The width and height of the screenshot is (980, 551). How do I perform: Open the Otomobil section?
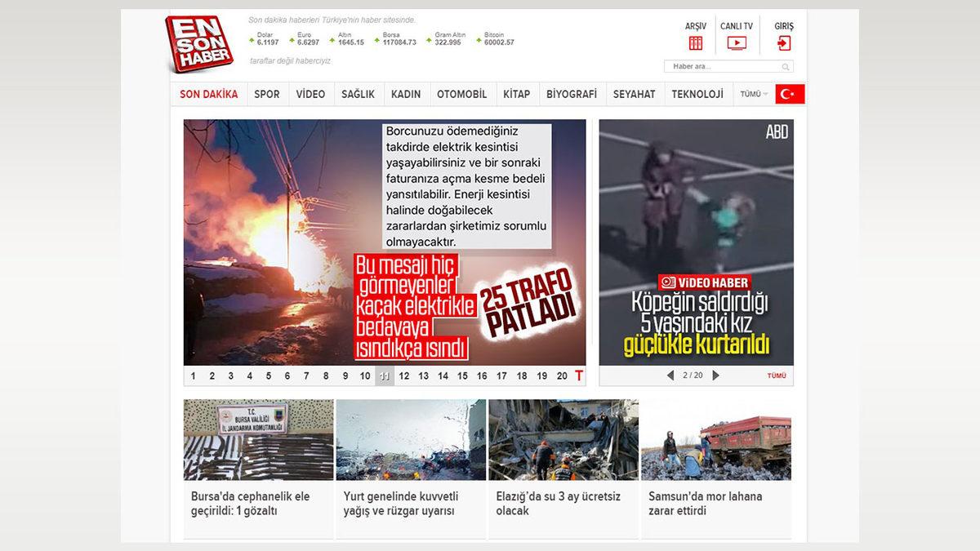click(461, 94)
